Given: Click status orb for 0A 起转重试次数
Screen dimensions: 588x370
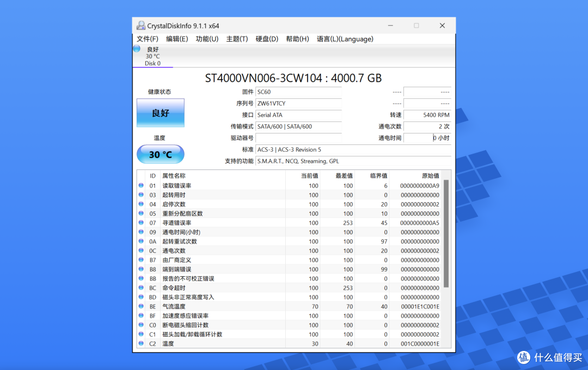Looking at the screenshot, I should (x=141, y=241).
